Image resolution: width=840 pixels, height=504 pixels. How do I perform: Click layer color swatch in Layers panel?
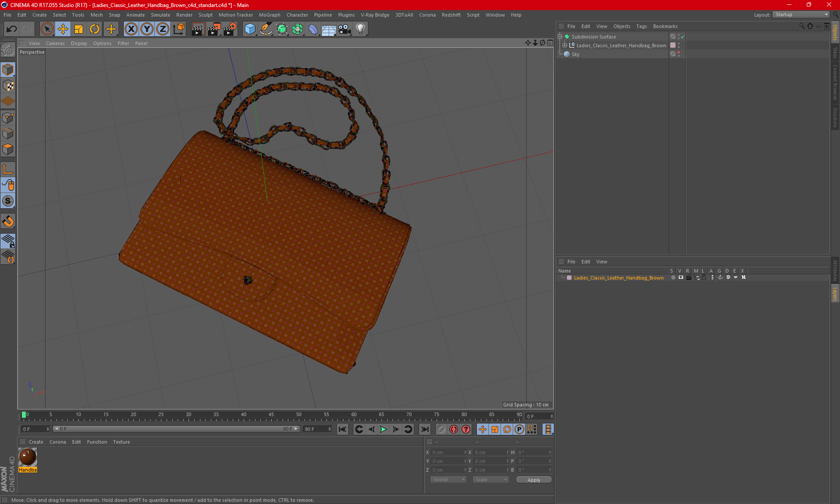click(x=569, y=278)
